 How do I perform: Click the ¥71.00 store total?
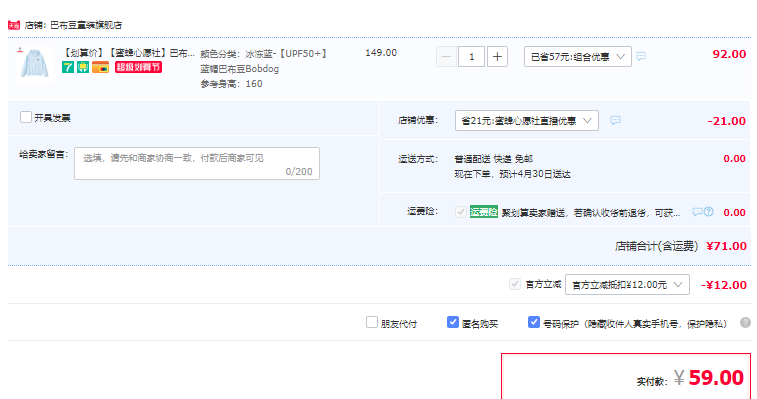tap(727, 246)
